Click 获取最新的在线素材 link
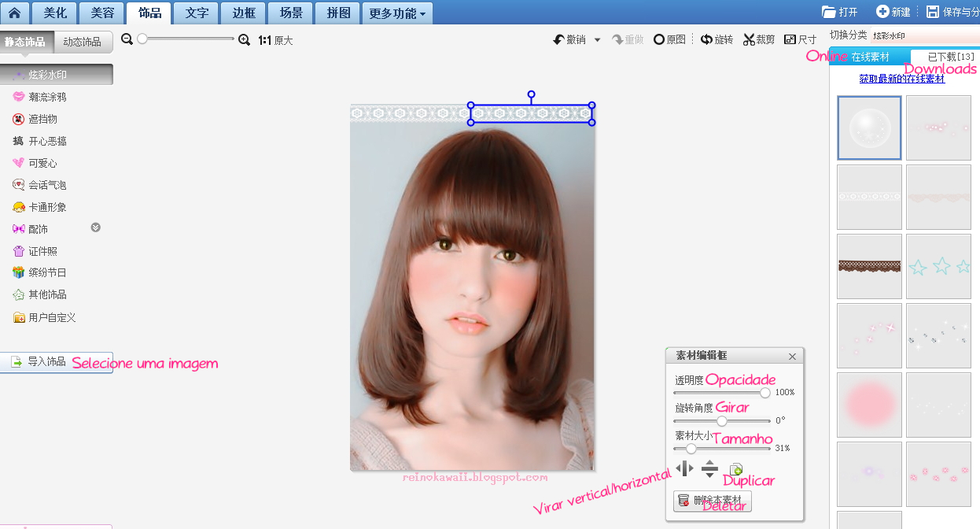Viewport: 980px width, 529px height. tap(902, 79)
